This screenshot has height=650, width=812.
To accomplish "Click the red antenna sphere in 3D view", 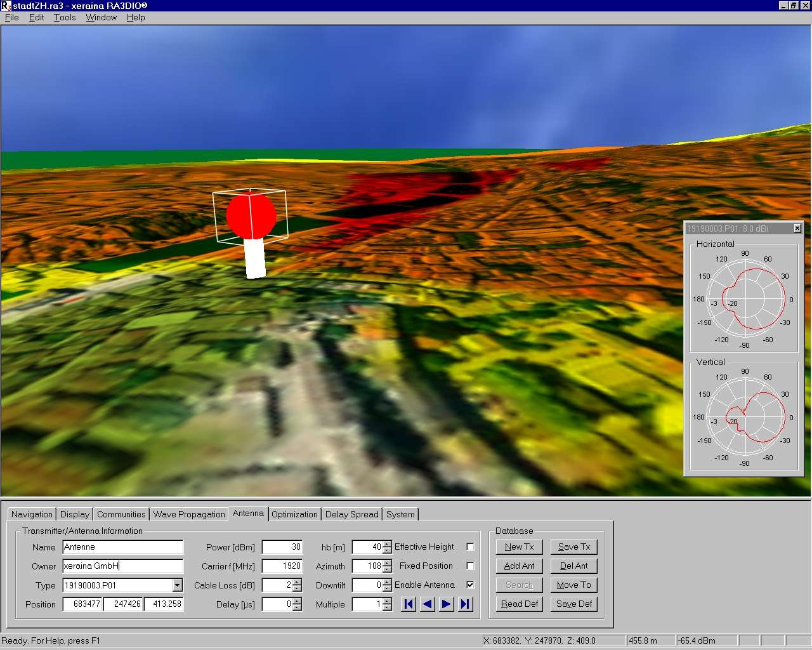I will pyautogui.click(x=251, y=216).
